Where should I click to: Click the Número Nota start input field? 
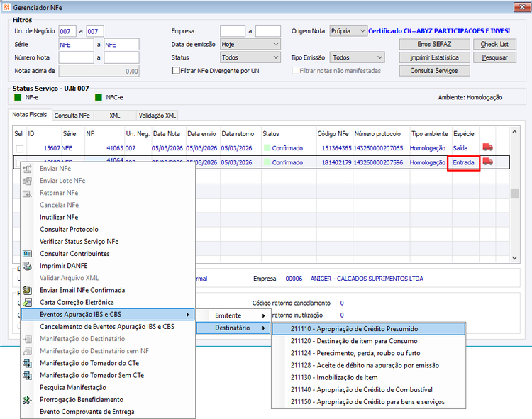point(76,57)
